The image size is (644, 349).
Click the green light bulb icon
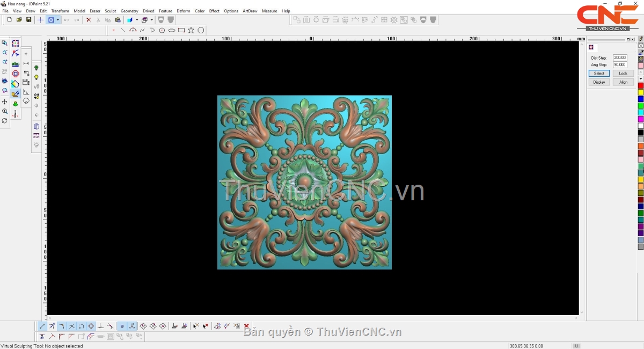(36, 68)
